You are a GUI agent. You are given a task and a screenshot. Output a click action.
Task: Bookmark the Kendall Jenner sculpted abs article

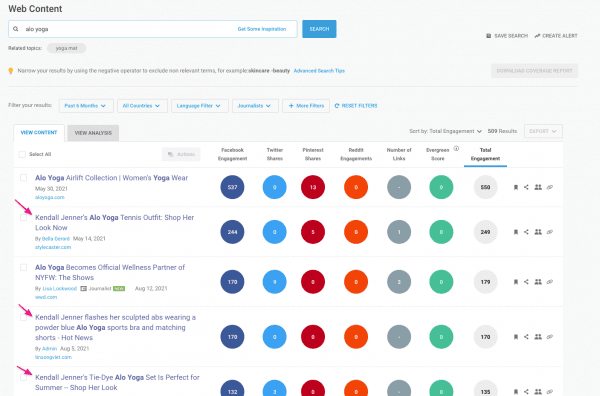[515, 337]
